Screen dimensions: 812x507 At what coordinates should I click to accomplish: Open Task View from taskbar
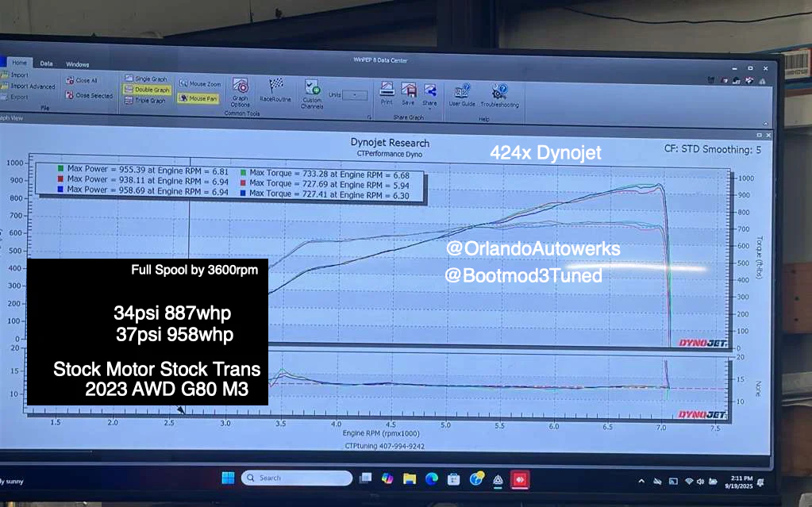pyautogui.click(x=366, y=478)
